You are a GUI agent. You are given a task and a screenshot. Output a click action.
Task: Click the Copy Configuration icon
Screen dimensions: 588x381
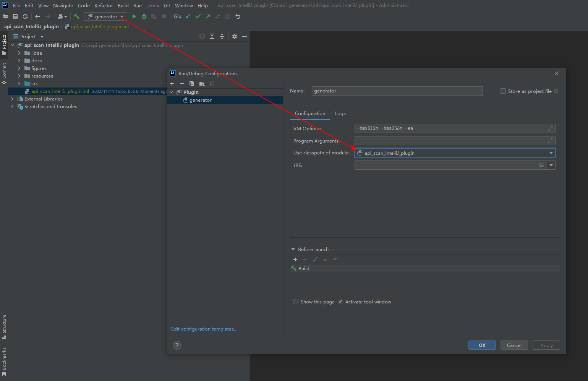(x=192, y=84)
